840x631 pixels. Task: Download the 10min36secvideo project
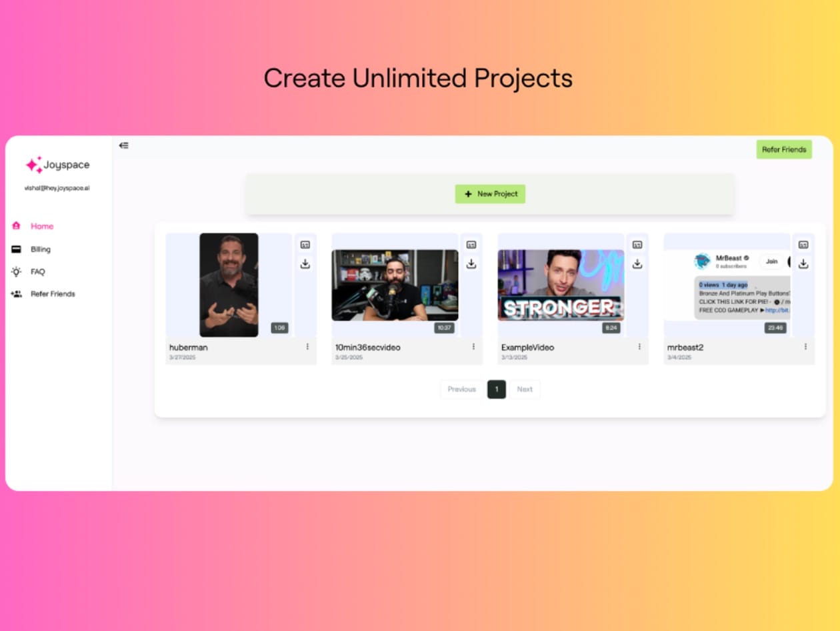tap(471, 263)
